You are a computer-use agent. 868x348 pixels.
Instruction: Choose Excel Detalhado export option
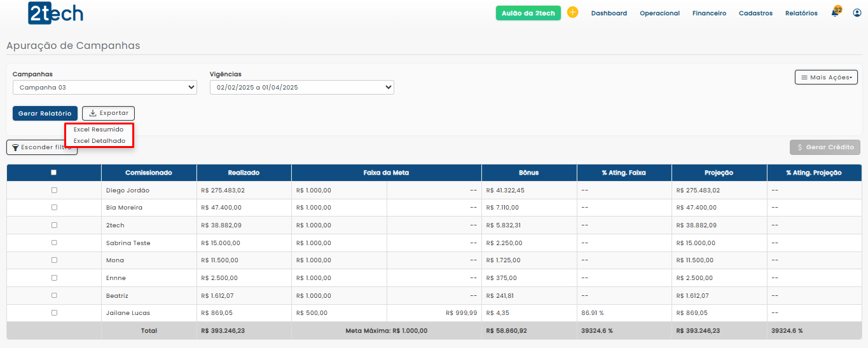pos(99,141)
